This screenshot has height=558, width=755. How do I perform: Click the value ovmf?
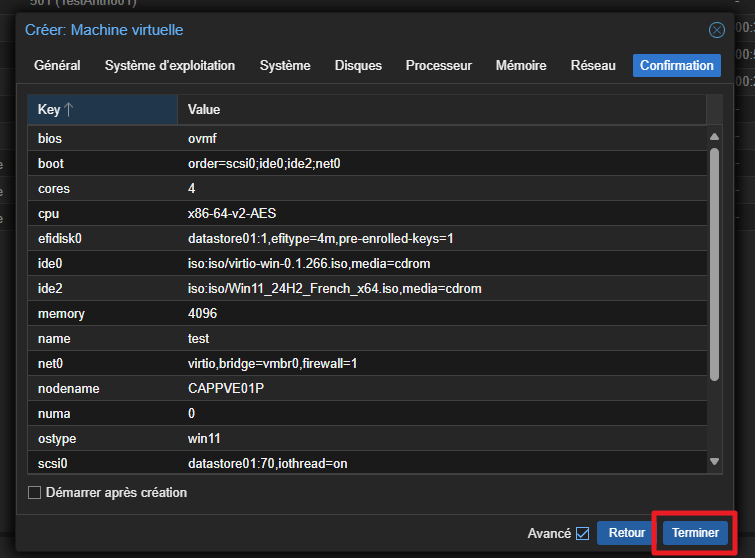click(x=202, y=139)
